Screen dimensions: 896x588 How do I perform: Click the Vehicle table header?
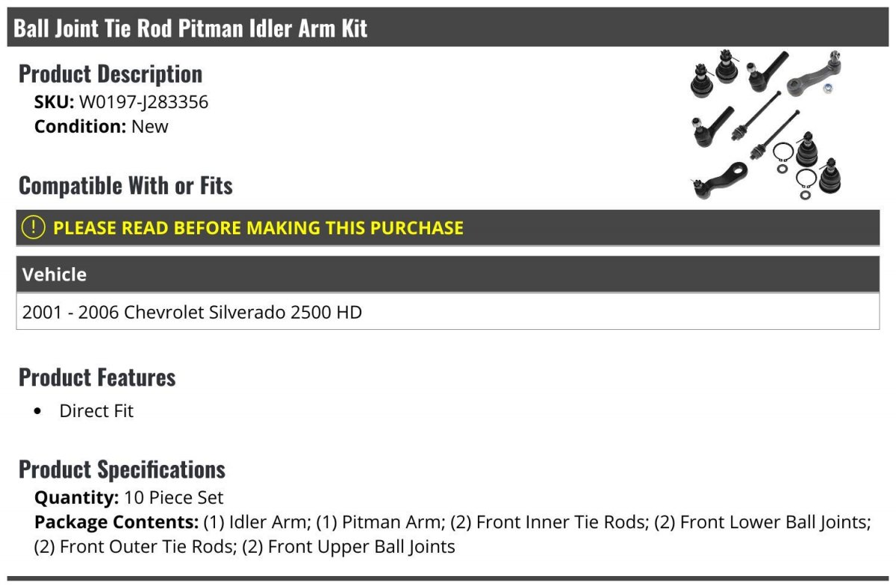point(448,275)
